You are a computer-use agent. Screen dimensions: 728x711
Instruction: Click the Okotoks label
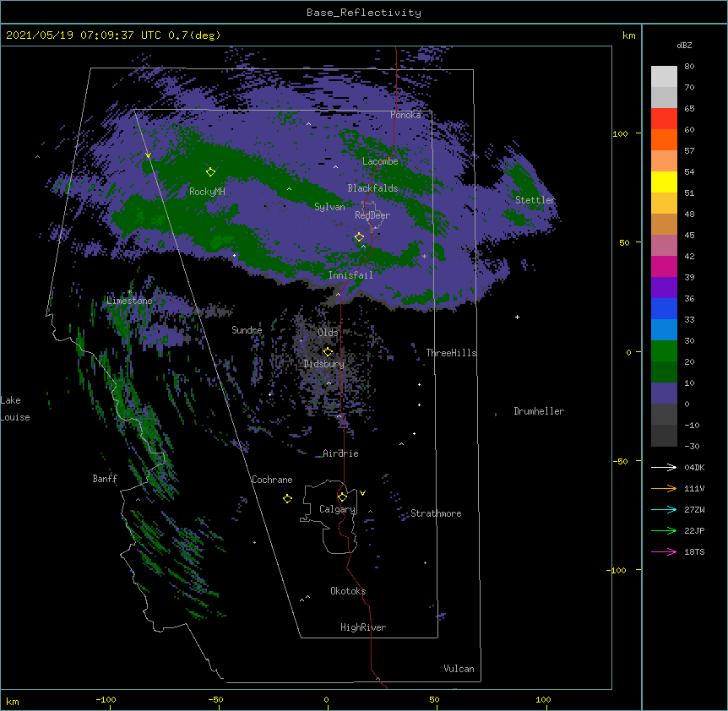point(348,591)
